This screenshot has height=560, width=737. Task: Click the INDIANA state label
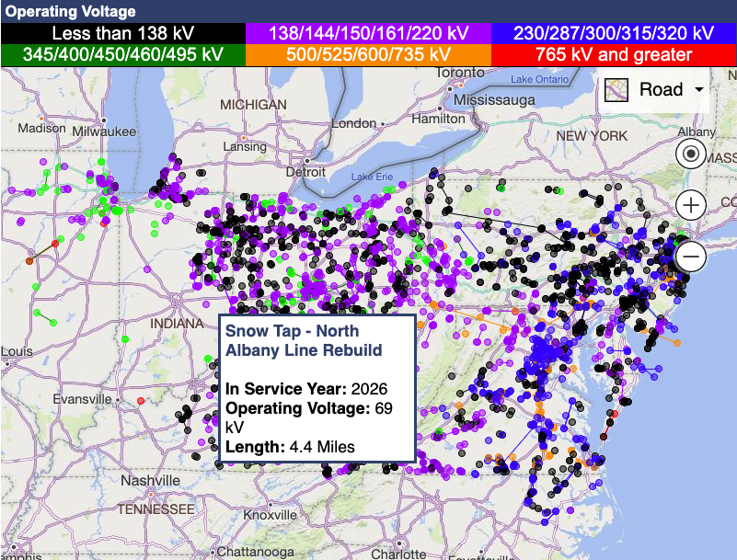click(177, 324)
